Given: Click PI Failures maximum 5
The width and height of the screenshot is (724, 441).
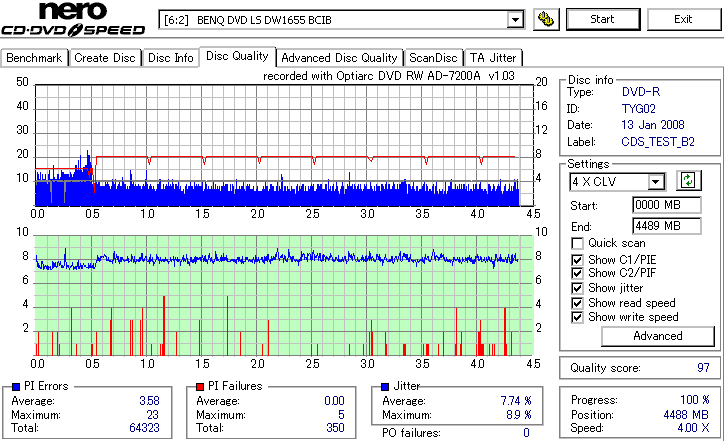Looking at the screenshot, I should [x=341, y=415].
